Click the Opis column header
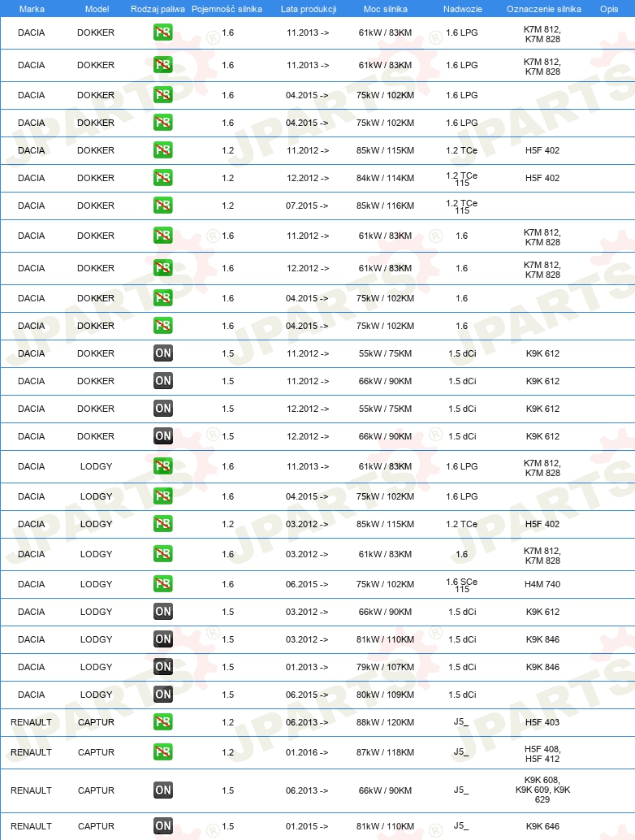This screenshot has height=840, width=635. tap(609, 9)
